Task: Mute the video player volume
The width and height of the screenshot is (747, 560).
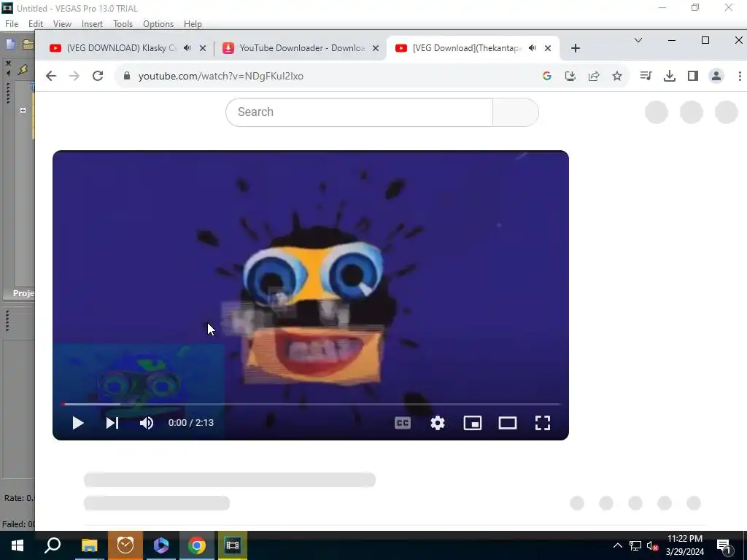Action: (146, 423)
